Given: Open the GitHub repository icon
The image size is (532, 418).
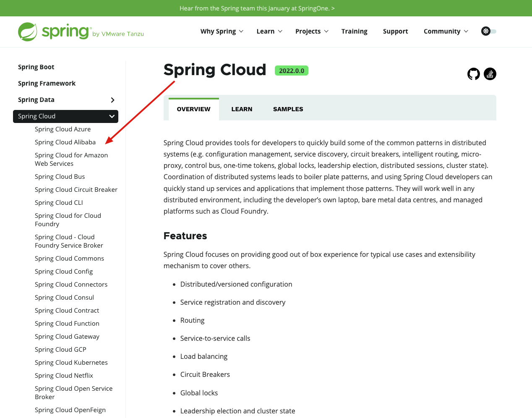Looking at the screenshot, I should tap(473, 74).
